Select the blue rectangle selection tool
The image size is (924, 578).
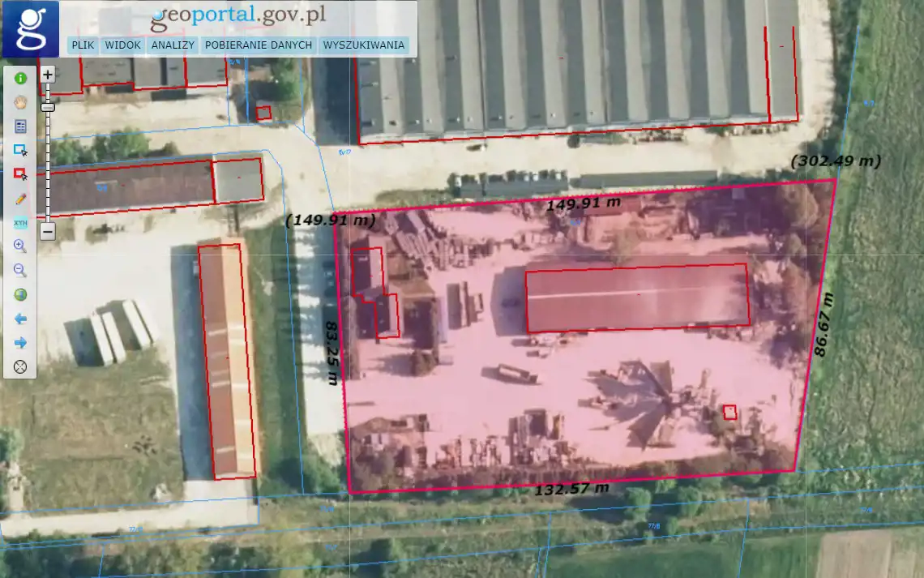coord(20,150)
